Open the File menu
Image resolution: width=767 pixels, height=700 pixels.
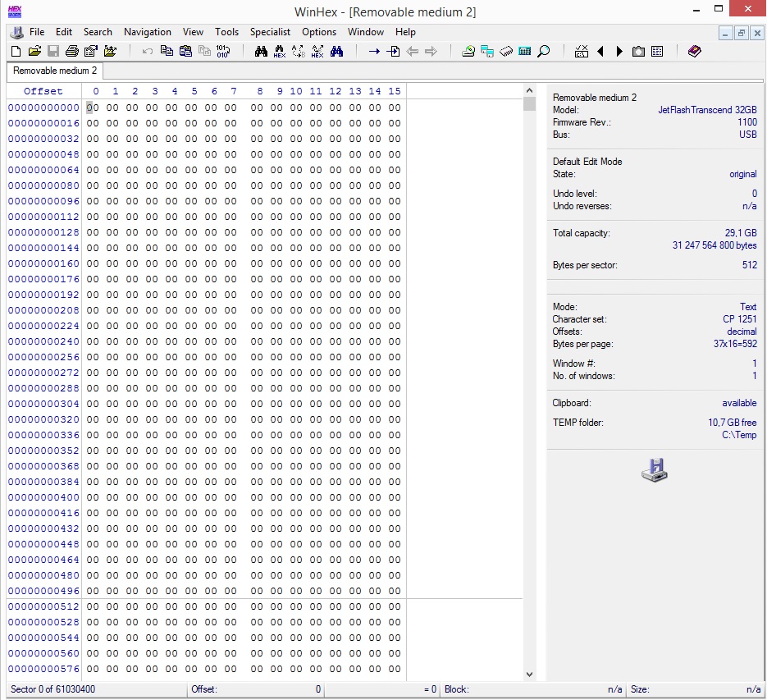coord(37,32)
